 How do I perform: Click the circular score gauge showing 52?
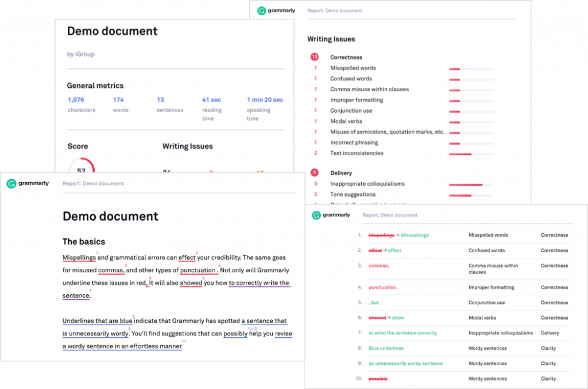coord(81,167)
